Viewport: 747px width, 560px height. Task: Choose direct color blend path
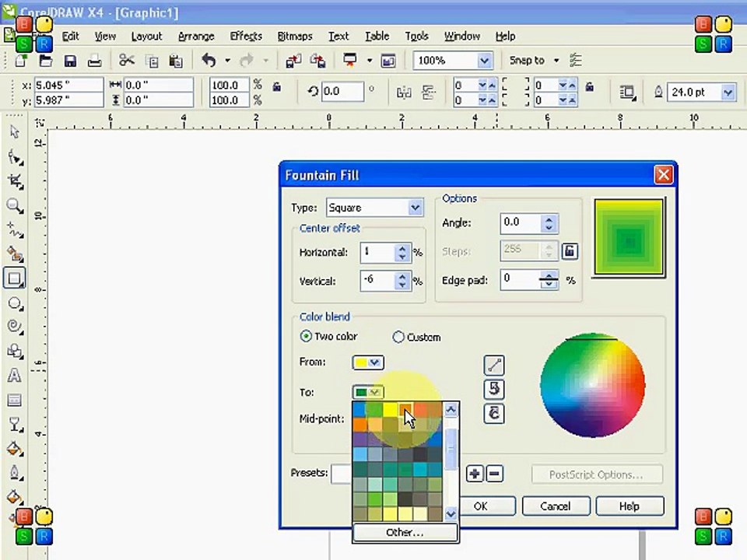(494, 366)
